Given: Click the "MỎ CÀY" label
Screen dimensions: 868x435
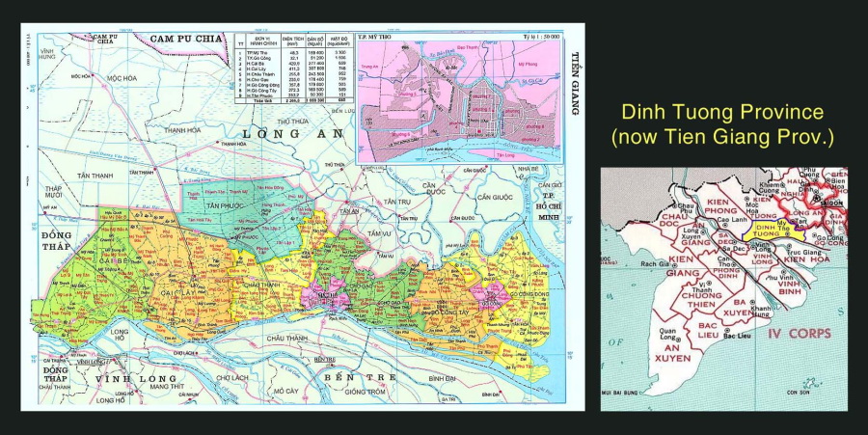Looking at the screenshot, I should pos(286,392).
